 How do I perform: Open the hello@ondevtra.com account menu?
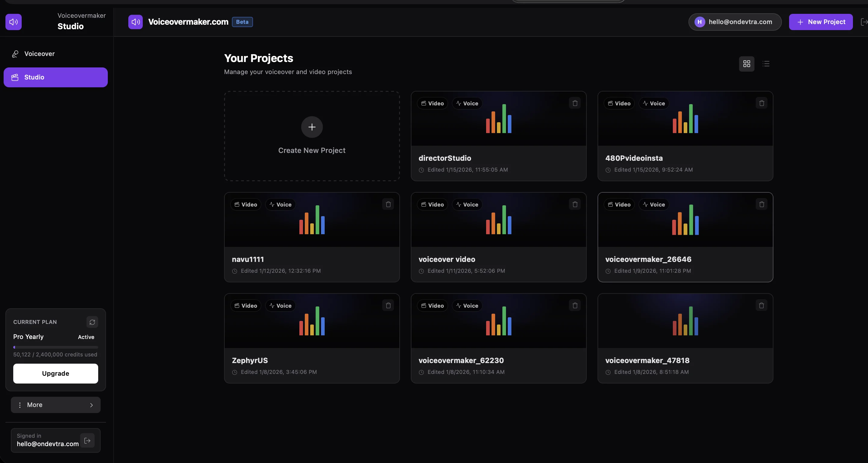[x=735, y=22]
